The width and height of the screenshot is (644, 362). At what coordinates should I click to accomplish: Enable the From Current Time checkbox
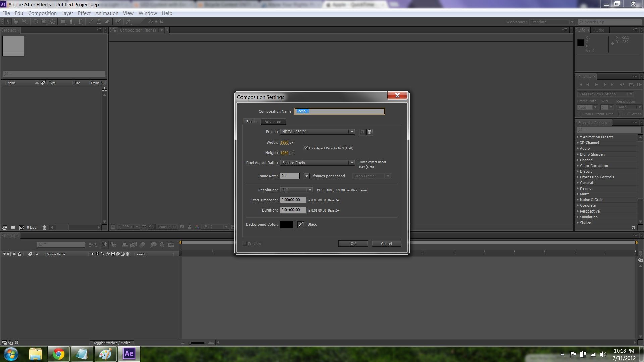(579, 114)
